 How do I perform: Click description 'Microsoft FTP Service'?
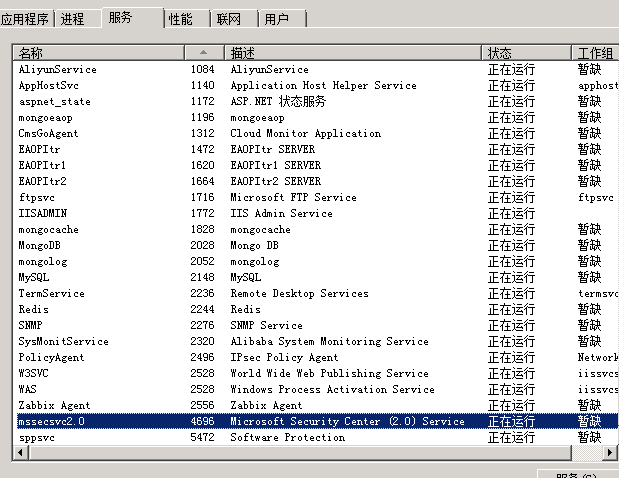tap(293, 197)
